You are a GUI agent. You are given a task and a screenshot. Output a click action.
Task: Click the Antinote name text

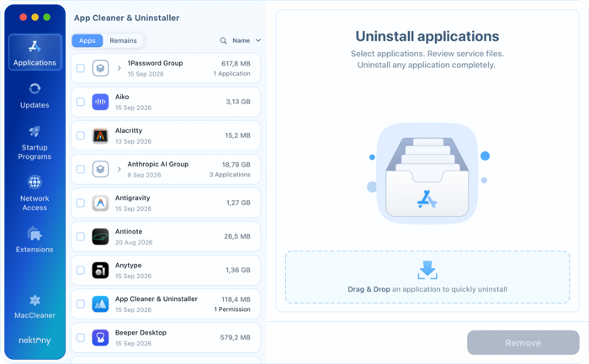(129, 231)
